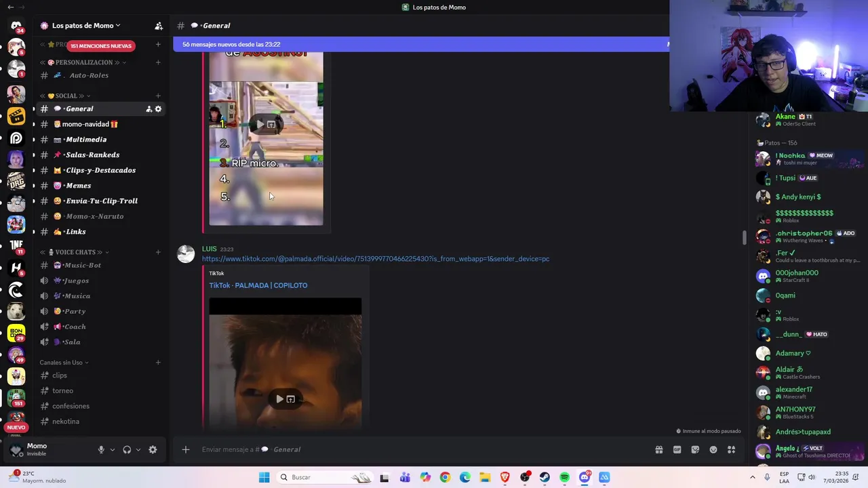Jump to 151 menciones nuevas
This screenshot has height=488, width=868.
(x=100, y=46)
